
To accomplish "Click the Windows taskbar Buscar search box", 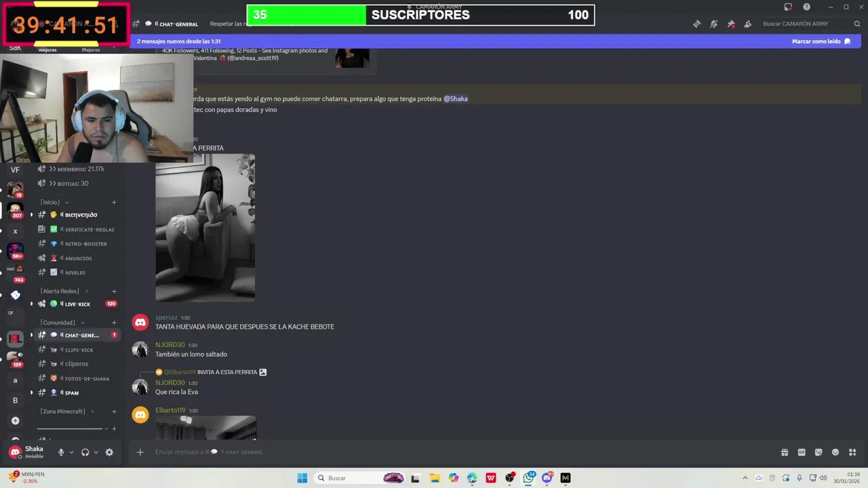I will pyautogui.click(x=361, y=478).
